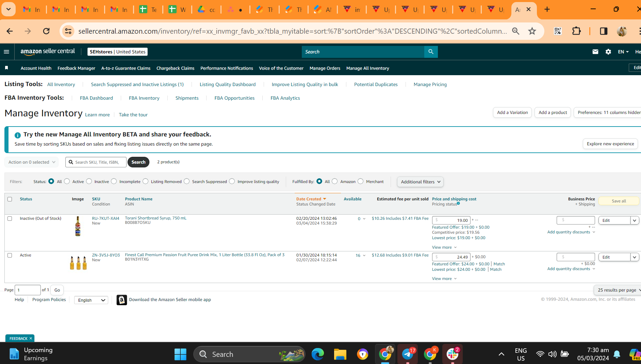Click the page number input field
The height and width of the screenshot is (364, 641).
(28, 290)
